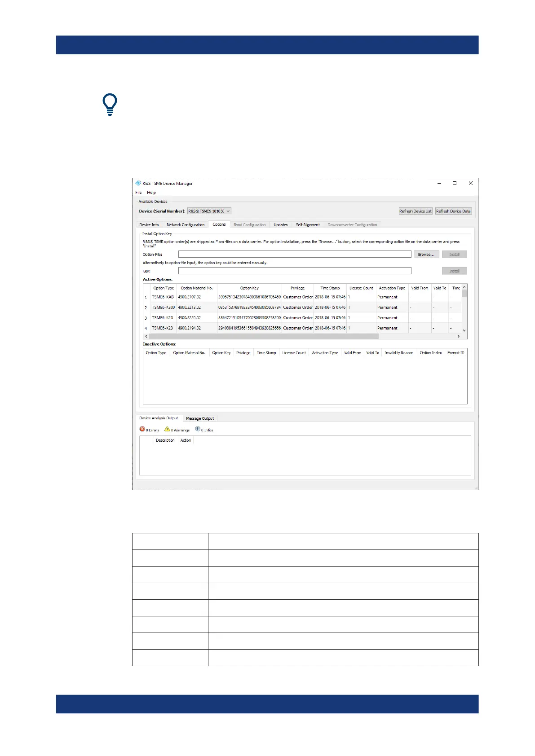Open the File menu

click(x=138, y=193)
